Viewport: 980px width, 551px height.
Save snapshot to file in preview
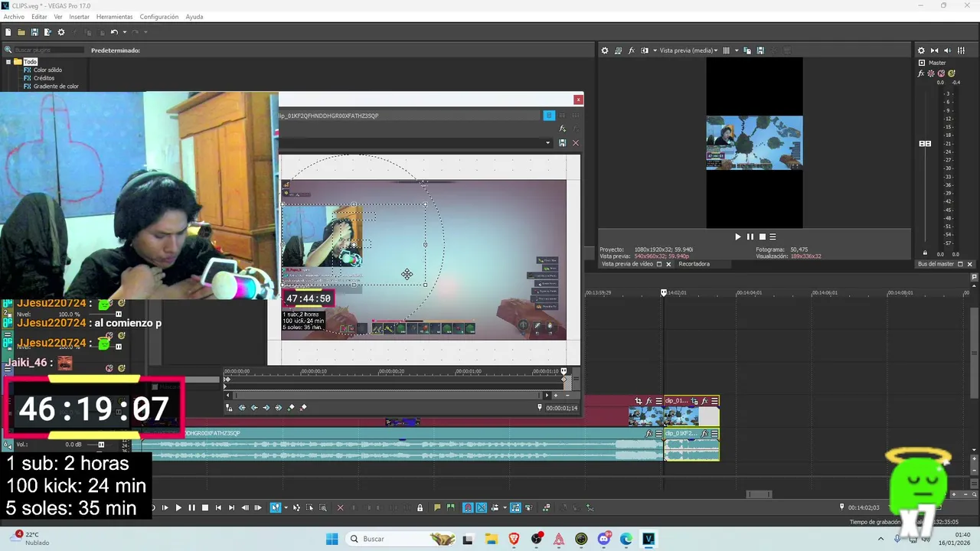point(760,51)
